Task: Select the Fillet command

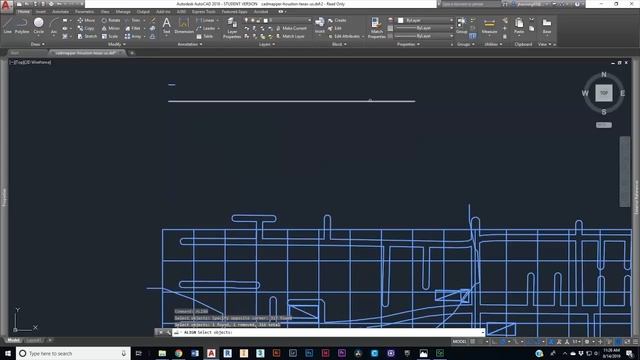Action: (x=133, y=28)
